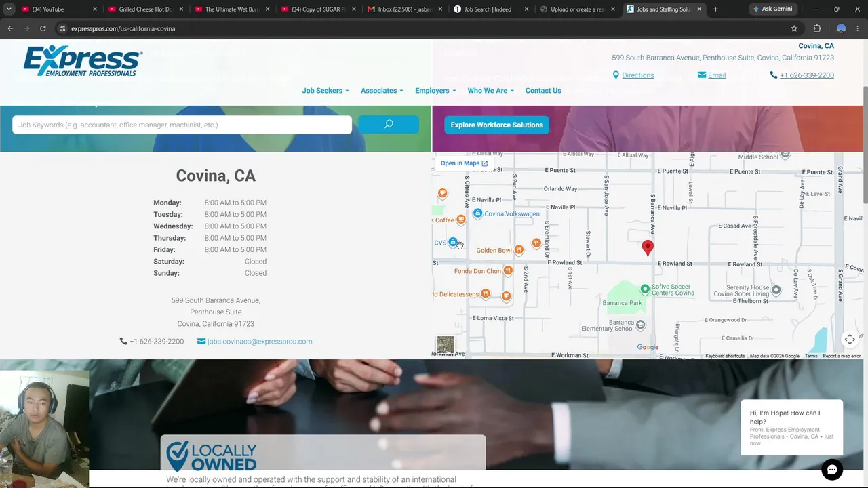Click the Ask Gemini button
Viewport: 868px width, 488px height.
(x=772, y=9)
